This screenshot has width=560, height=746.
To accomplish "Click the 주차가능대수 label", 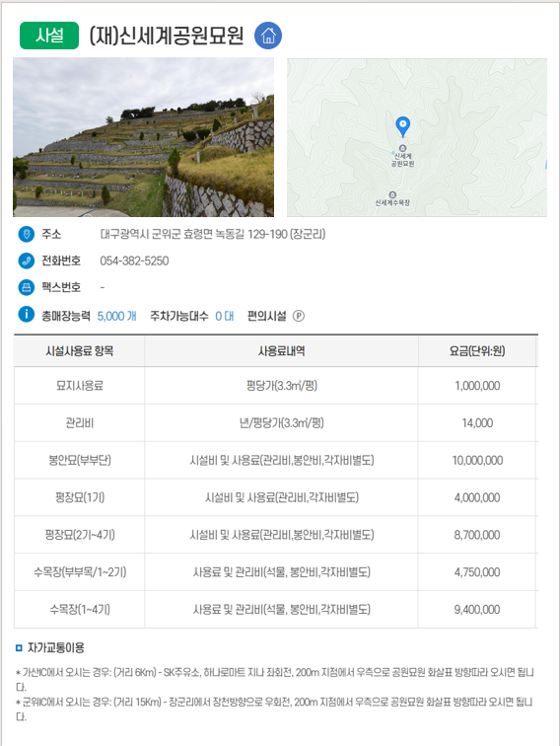I will click(x=179, y=316).
